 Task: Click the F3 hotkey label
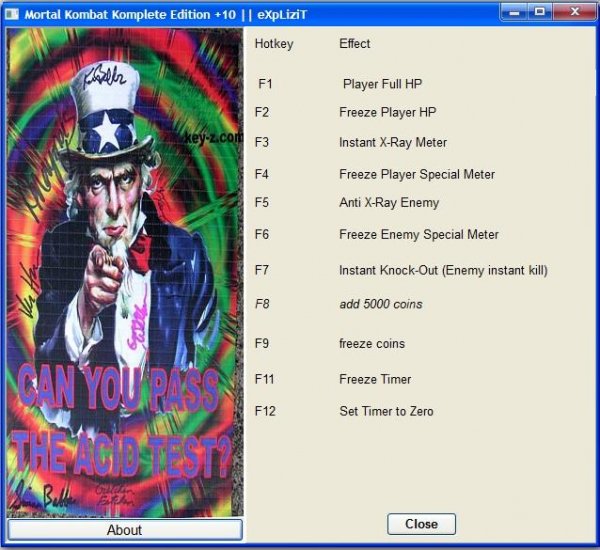point(262,142)
